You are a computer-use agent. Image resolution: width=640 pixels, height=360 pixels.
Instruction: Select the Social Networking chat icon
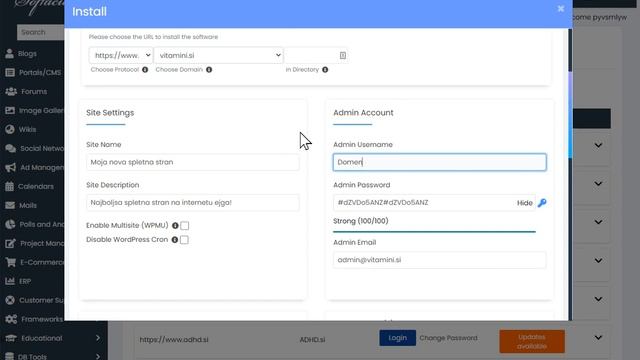click(x=11, y=148)
